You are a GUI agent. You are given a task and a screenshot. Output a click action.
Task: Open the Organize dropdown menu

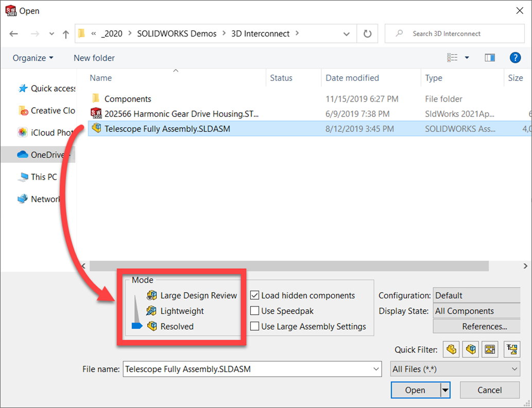click(33, 58)
